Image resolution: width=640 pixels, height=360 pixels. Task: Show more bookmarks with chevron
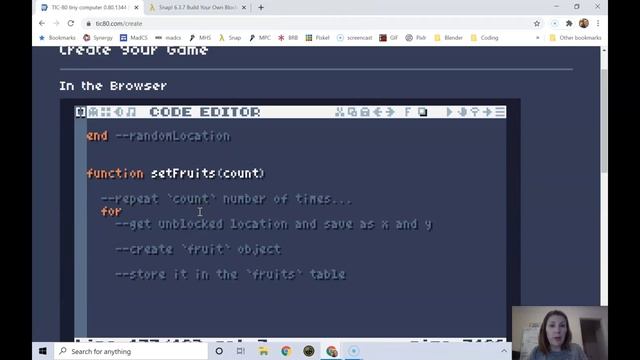pos(538,38)
